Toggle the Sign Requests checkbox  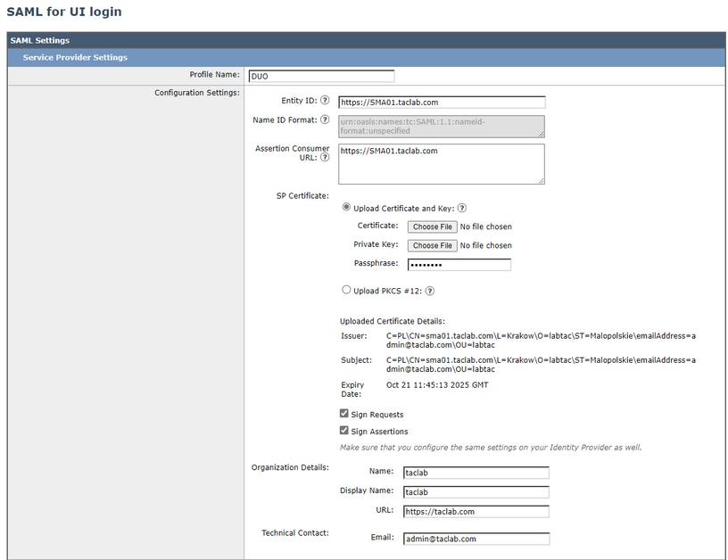tap(344, 413)
